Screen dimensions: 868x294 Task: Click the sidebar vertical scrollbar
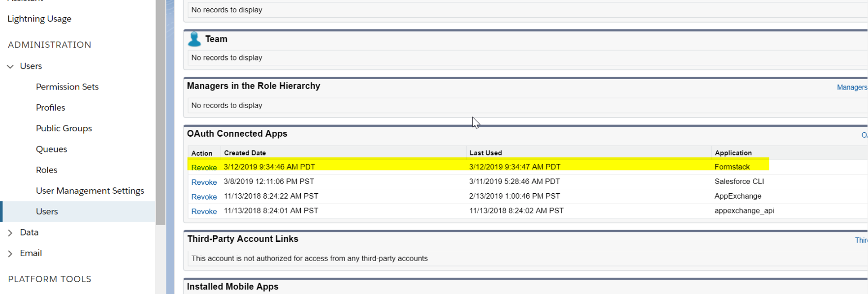pos(161,113)
